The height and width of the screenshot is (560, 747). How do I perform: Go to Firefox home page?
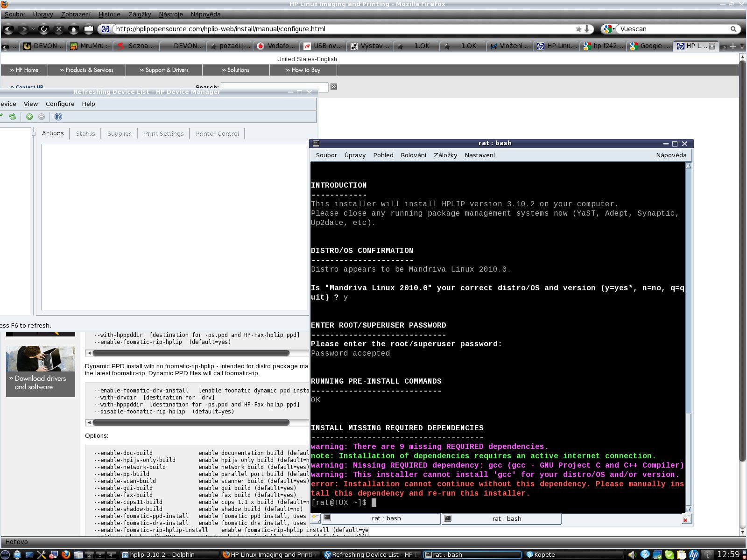point(74,29)
